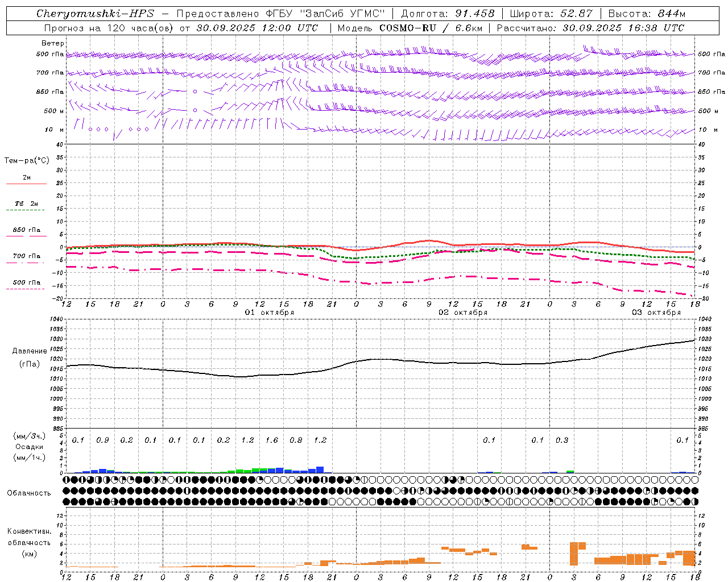Click the Долгота: 91.458 longitude value
Image resolution: width=728 pixels, height=582 pixels.
point(448,14)
